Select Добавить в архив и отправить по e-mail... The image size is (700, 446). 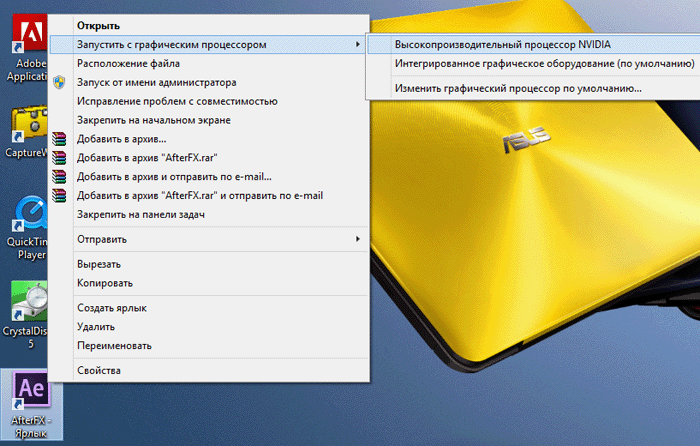tap(209, 176)
